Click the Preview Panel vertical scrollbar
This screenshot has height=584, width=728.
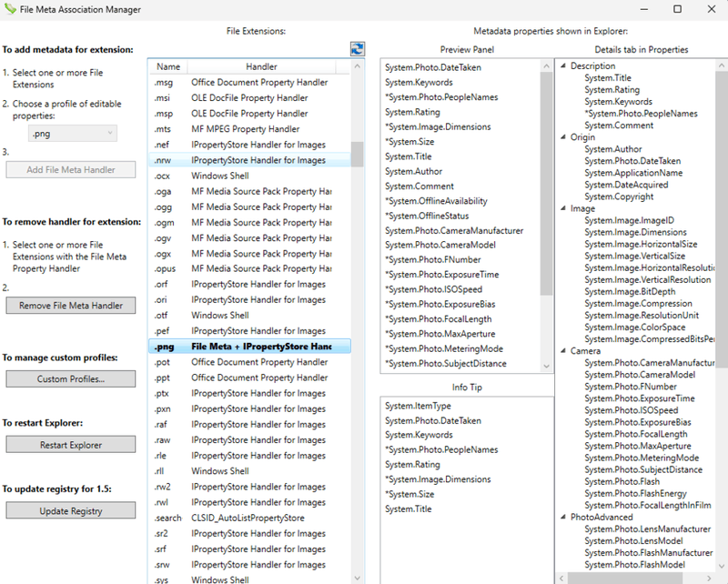click(x=546, y=182)
